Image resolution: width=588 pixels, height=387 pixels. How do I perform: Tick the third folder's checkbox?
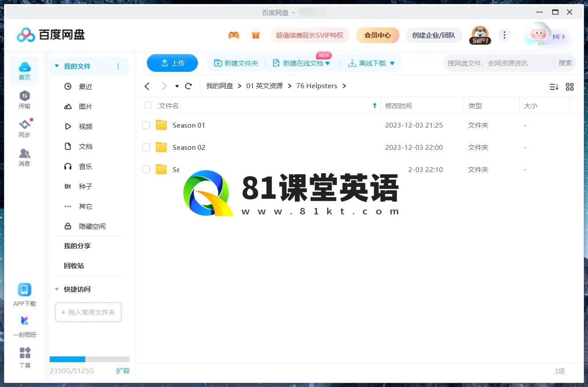[146, 169]
